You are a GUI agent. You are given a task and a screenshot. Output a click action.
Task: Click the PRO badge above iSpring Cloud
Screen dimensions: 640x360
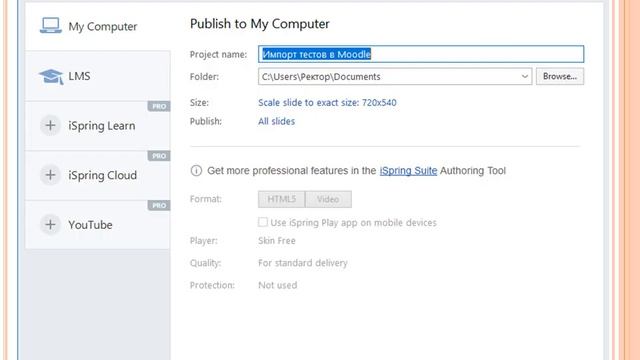[x=159, y=156]
